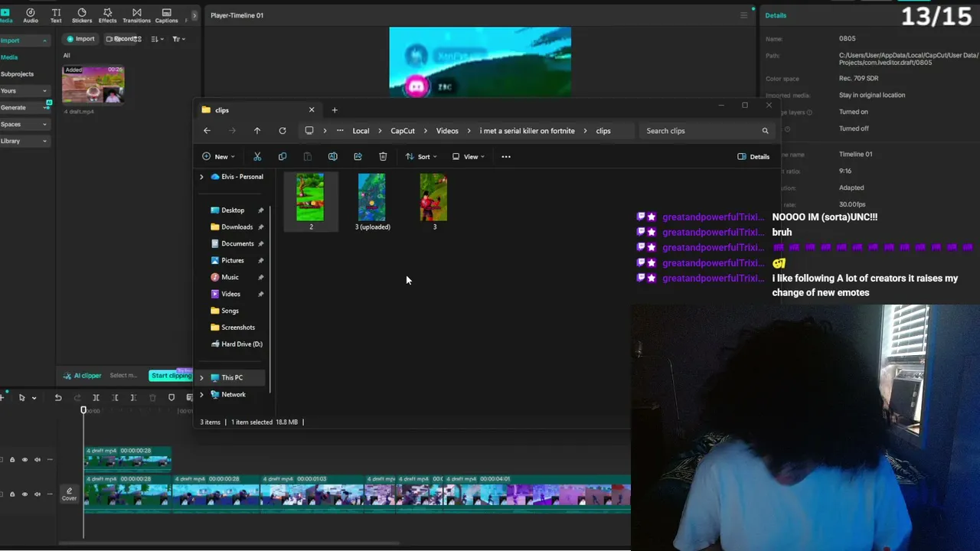Hide the main video track with eye icon

click(x=24, y=494)
